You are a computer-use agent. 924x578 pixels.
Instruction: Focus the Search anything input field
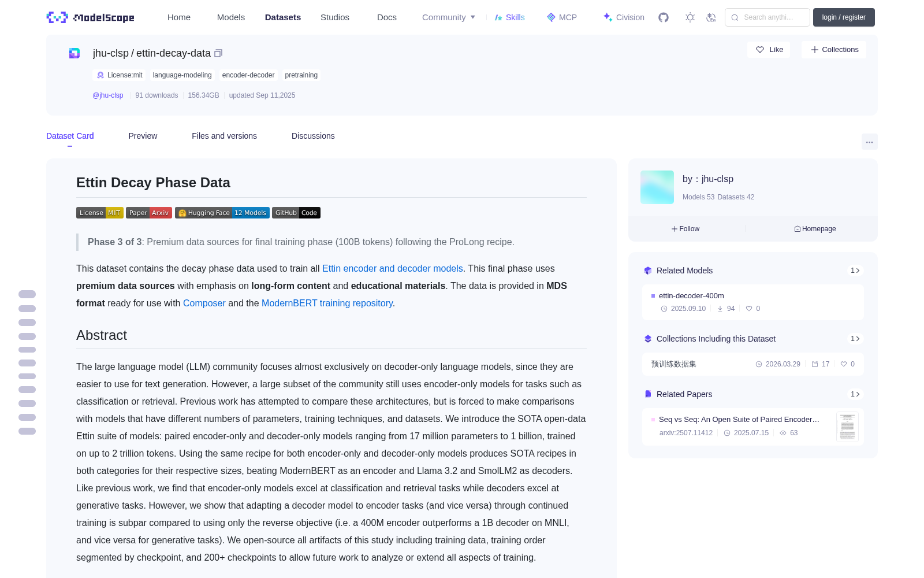point(767,17)
